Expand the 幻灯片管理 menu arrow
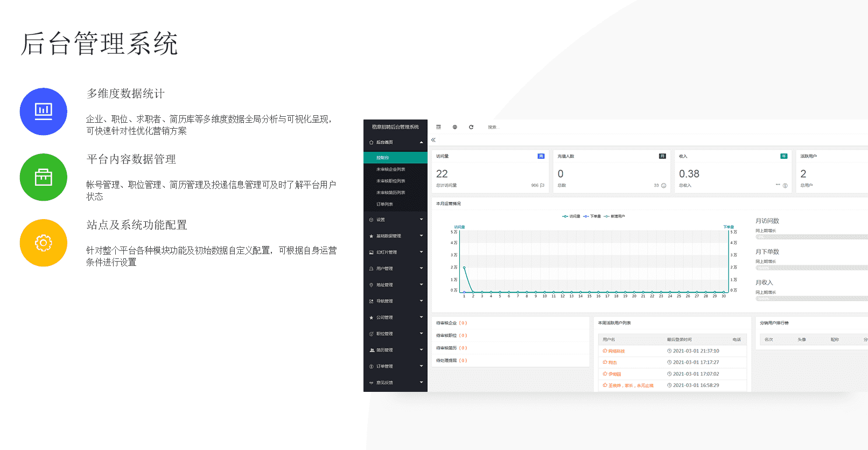Image resolution: width=868 pixels, height=450 pixels. click(x=421, y=252)
